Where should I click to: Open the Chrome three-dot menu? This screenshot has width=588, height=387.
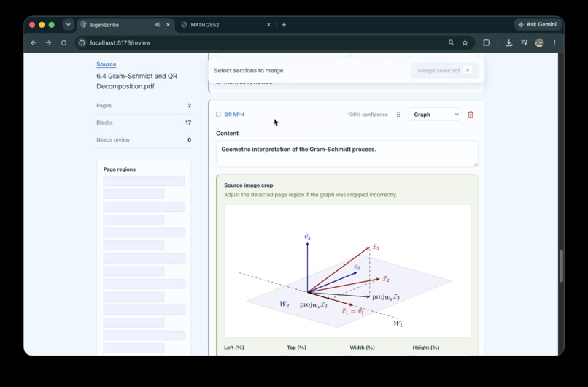pyautogui.click(x=554, y=43)
